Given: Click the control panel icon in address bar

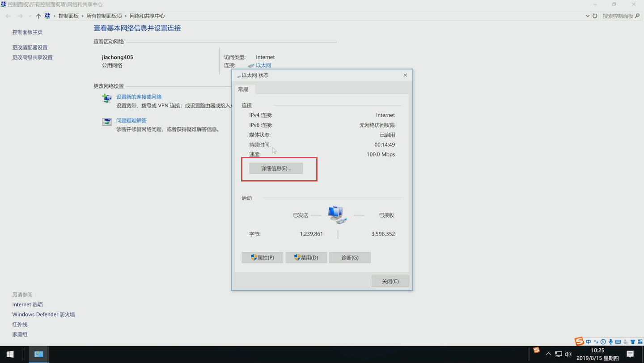Looking at the screenshot, I should [x=48, y=16].
